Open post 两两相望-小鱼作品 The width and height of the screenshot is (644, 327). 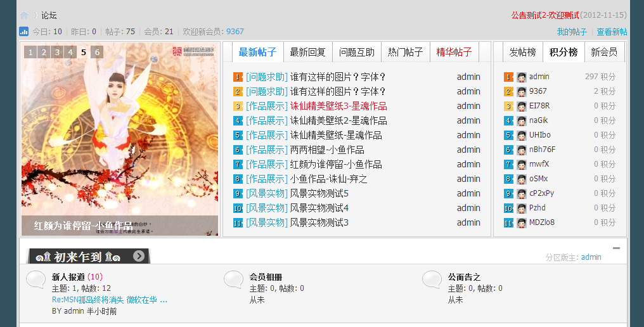point(327,150)
